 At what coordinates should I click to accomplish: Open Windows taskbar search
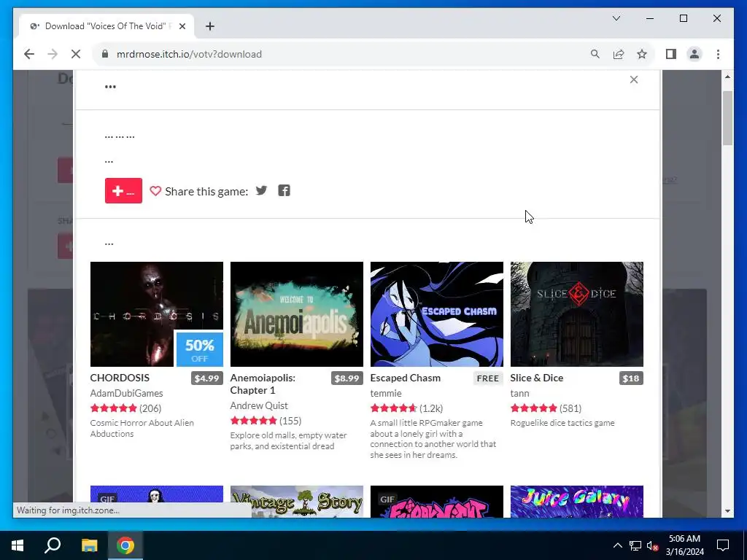pyautogui.click(x=53, y=545)
